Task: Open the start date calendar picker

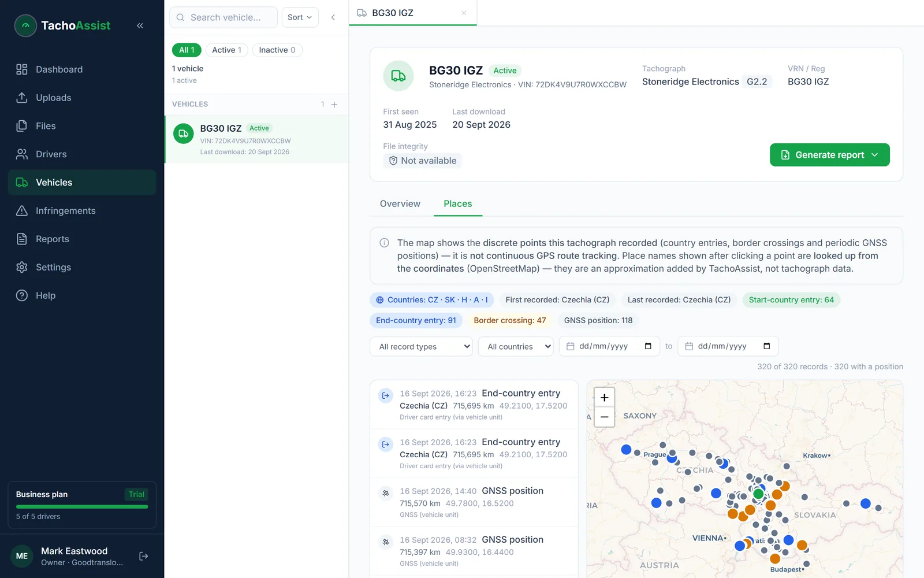Action: (648, 346)
